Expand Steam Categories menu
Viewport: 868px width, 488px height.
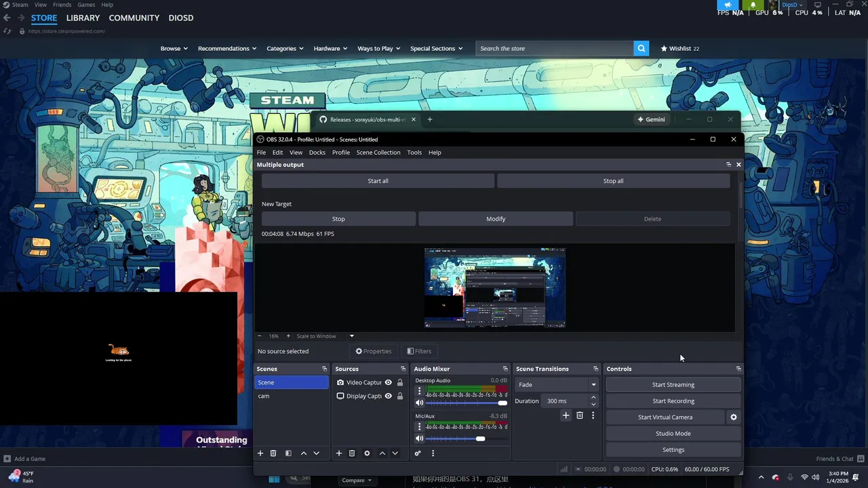285,48
